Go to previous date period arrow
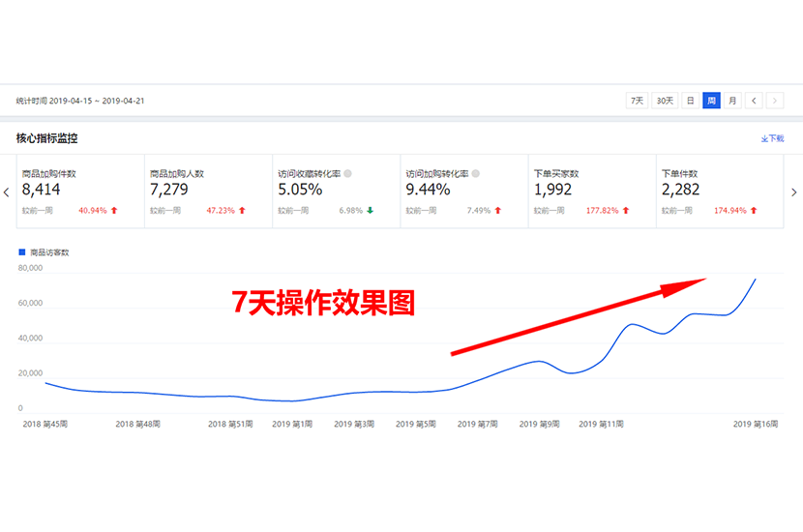This screenshot has width=803, height=532. 754,101
